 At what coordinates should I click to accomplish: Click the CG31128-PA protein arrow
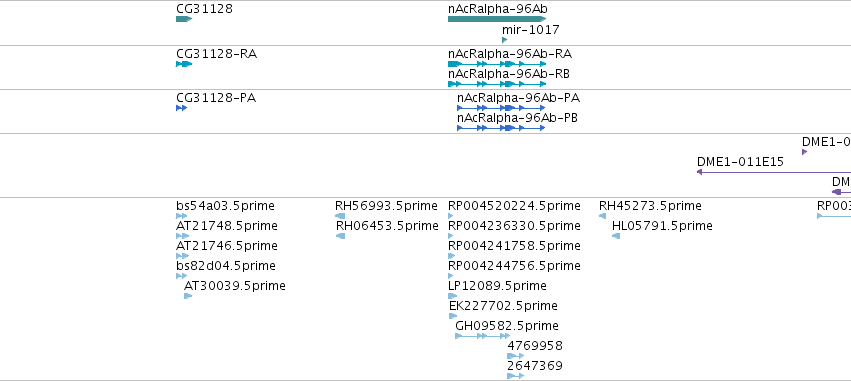[x=182, y=108]
